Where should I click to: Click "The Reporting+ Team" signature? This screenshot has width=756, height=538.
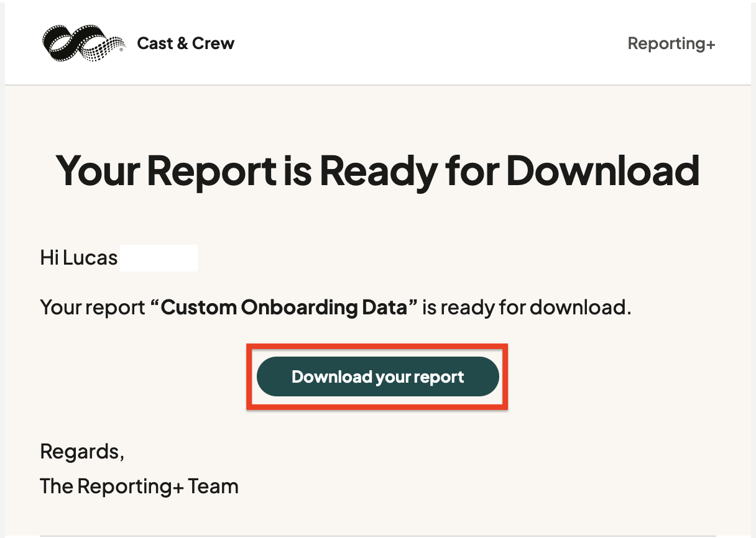pyautogui.click(x=139, y=486)
